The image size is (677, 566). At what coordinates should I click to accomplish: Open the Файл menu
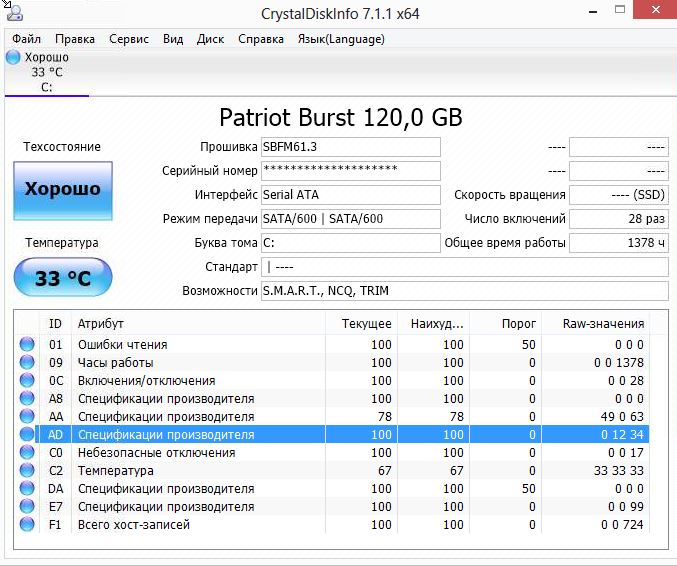(x=26, y=39)
